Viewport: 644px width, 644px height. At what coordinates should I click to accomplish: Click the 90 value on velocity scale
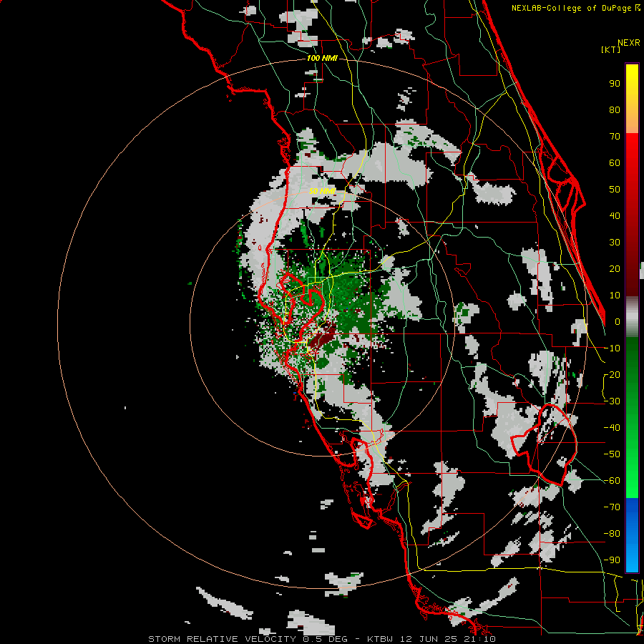pyautogui.click(x=615, y=84)
